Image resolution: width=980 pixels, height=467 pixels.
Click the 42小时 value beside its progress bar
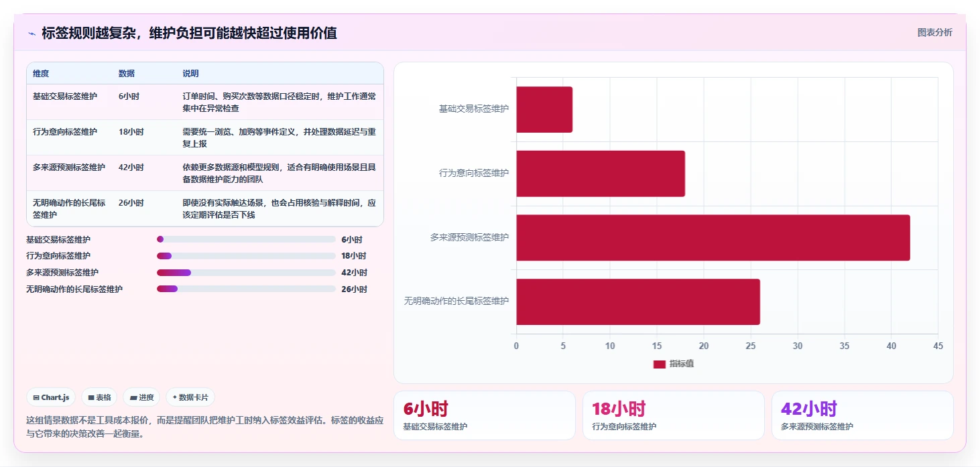pos(354,273)
